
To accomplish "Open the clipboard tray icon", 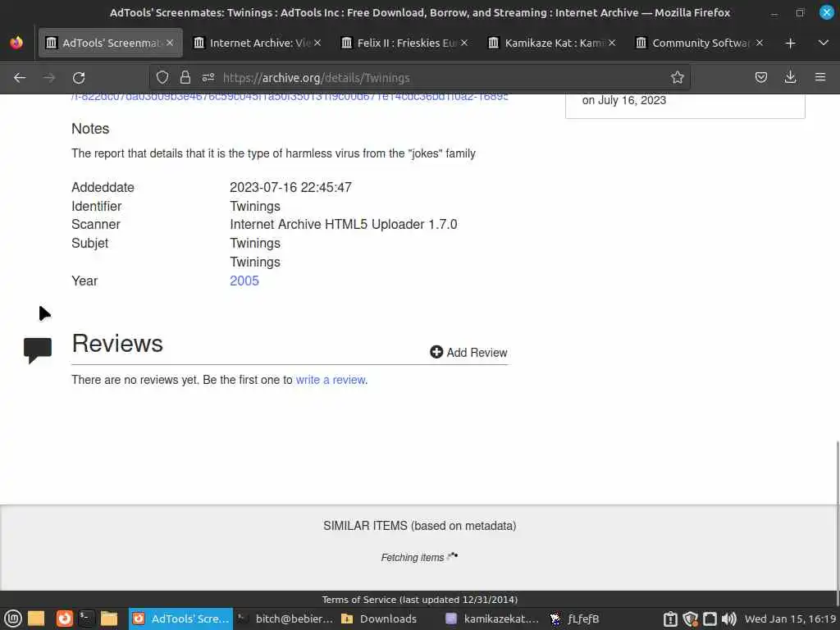I will pyautogui.click(x=670, y=619).
